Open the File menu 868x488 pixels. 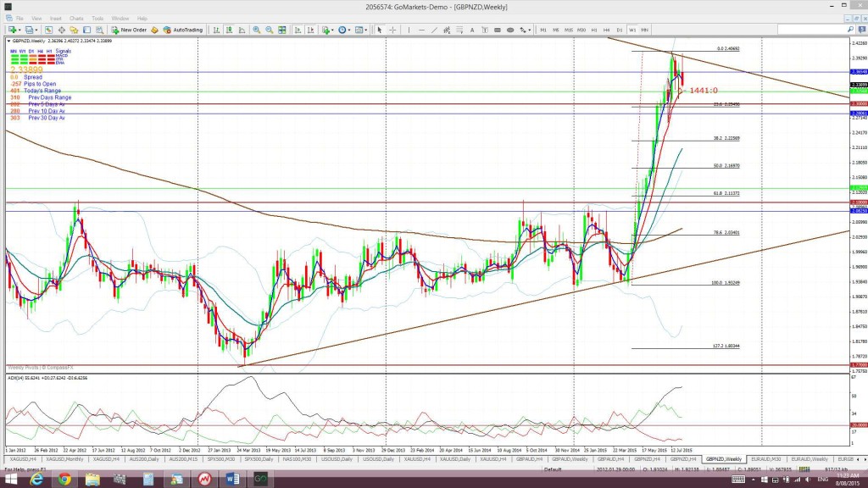20,19
